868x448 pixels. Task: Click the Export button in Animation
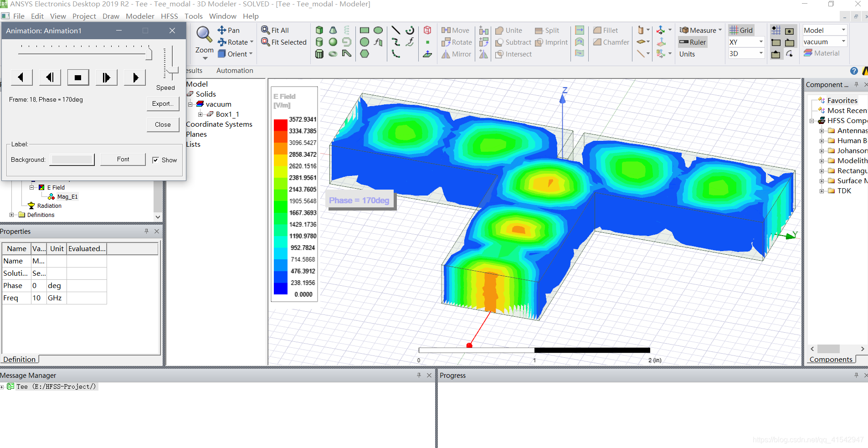pos(163,103)
